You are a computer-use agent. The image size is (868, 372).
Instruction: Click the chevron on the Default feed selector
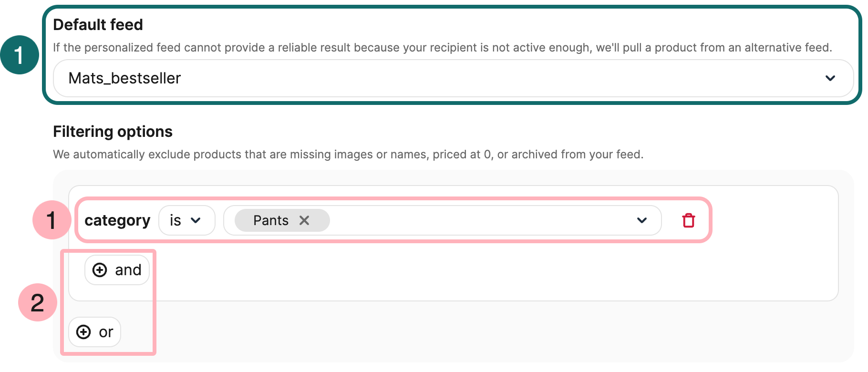pos(831,78)
